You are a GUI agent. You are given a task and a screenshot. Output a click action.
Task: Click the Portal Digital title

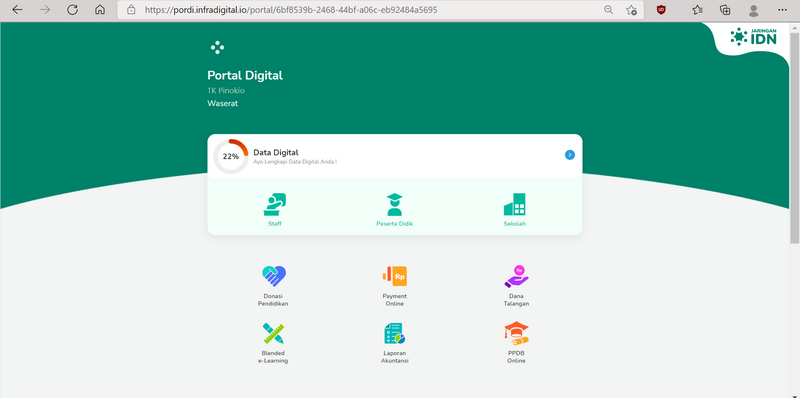245,76
